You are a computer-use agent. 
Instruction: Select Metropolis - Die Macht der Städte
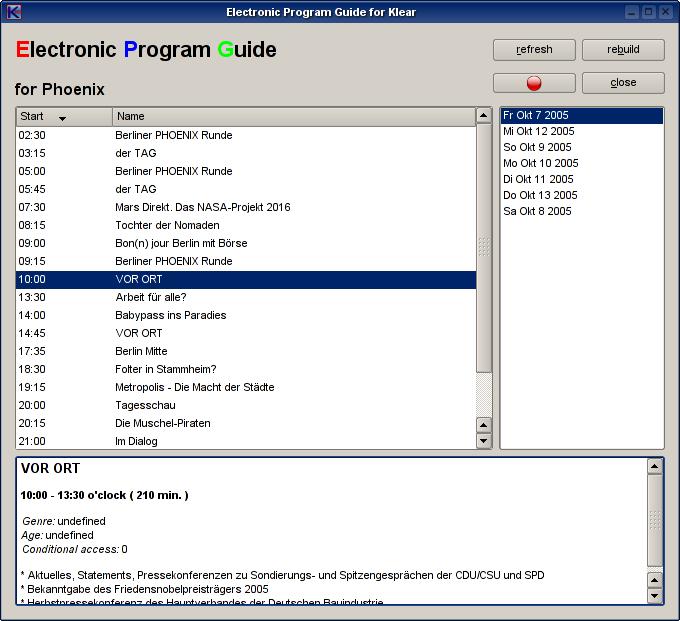[246, 387]
